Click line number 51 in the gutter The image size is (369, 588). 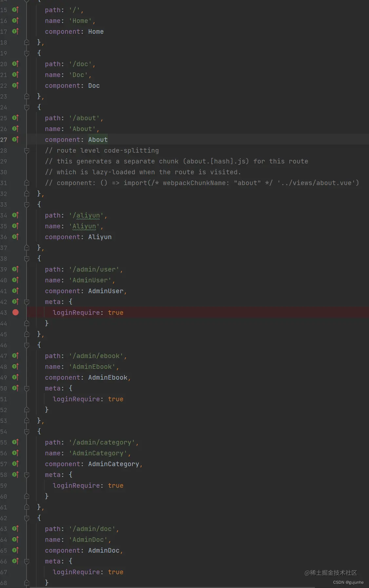[4, 399]
